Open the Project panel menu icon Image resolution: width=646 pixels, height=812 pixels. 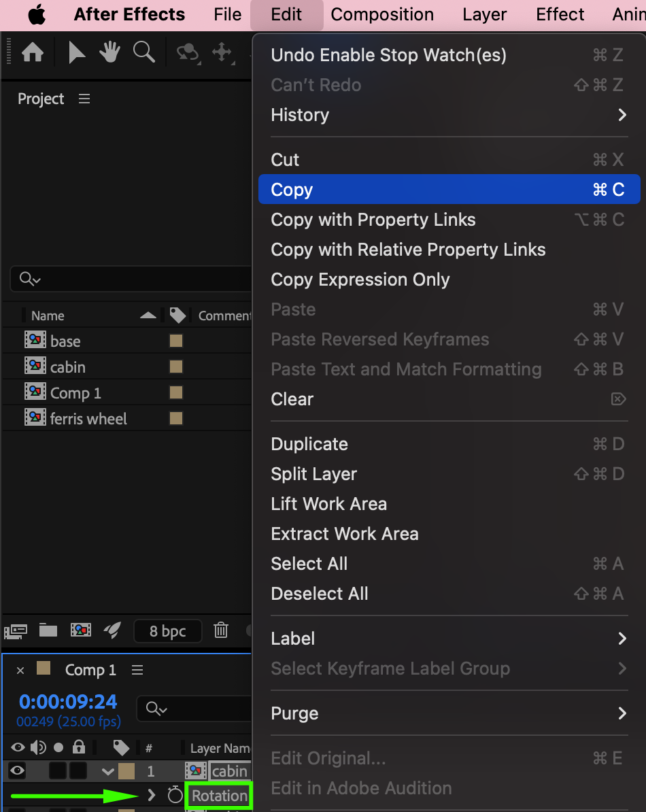[x=84, y=99]
